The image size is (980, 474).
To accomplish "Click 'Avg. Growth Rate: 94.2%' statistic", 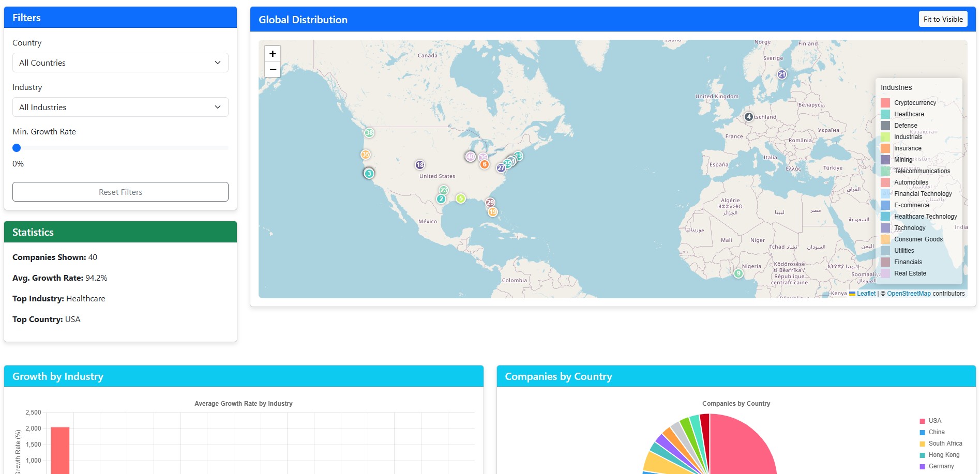I will click(60, 278).
